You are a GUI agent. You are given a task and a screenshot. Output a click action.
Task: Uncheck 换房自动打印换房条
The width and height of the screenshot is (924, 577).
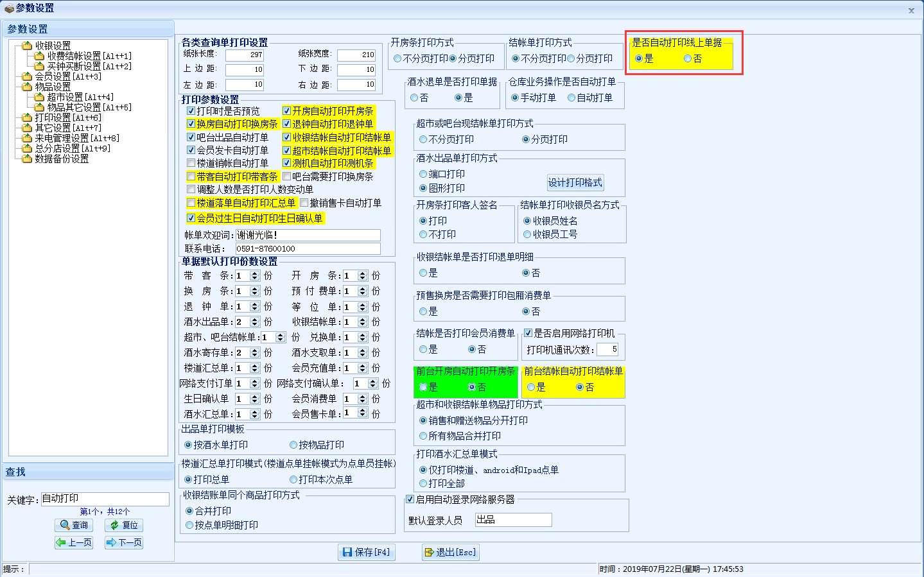pyautogui.click(x=191, y=124)
